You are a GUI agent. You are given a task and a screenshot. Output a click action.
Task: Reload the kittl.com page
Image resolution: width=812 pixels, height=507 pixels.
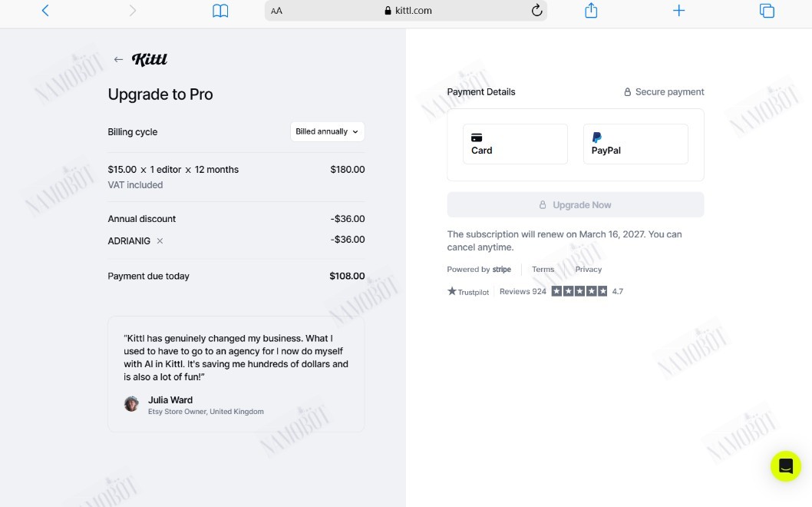pyautogui.click(x=536, y=10)
